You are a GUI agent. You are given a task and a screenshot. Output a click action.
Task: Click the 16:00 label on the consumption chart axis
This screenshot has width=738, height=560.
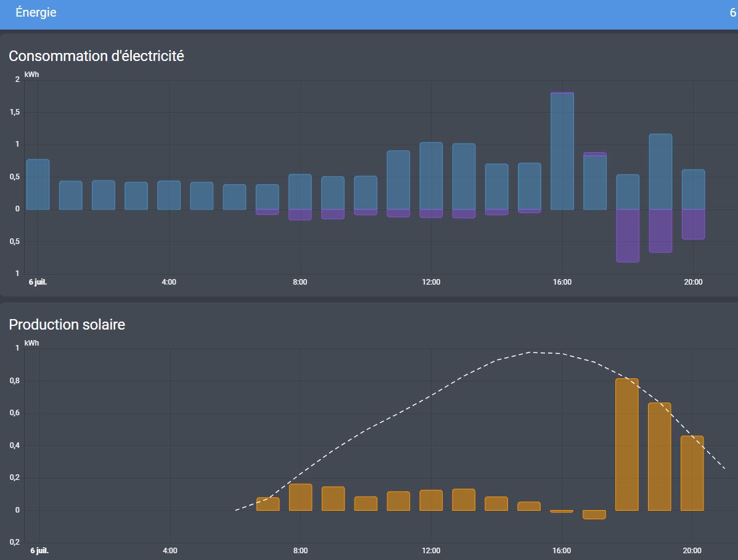[562, 282]
